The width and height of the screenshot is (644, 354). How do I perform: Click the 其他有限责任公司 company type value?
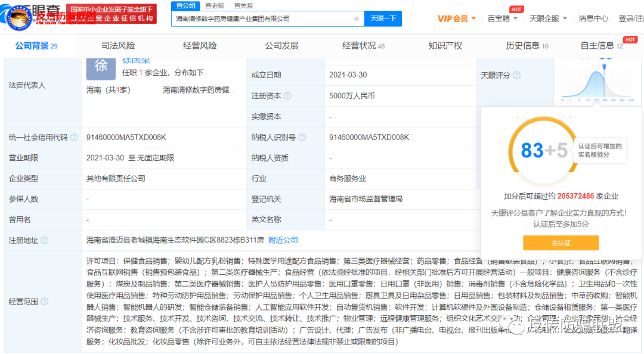[x=116, y=179]
